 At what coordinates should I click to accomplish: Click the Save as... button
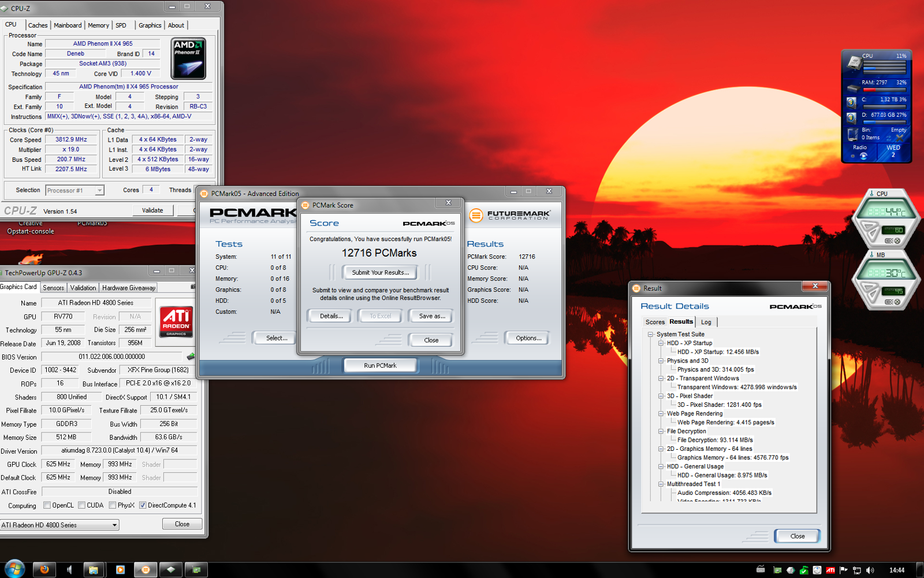[431, 316]
